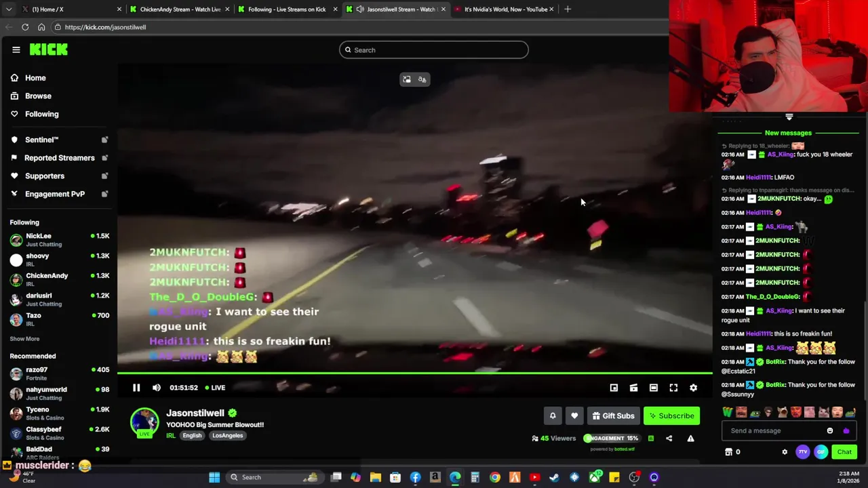Open browser tab search dropdown arrow
Viewport: 868px width, 488px height.
[x=8, y=9]
